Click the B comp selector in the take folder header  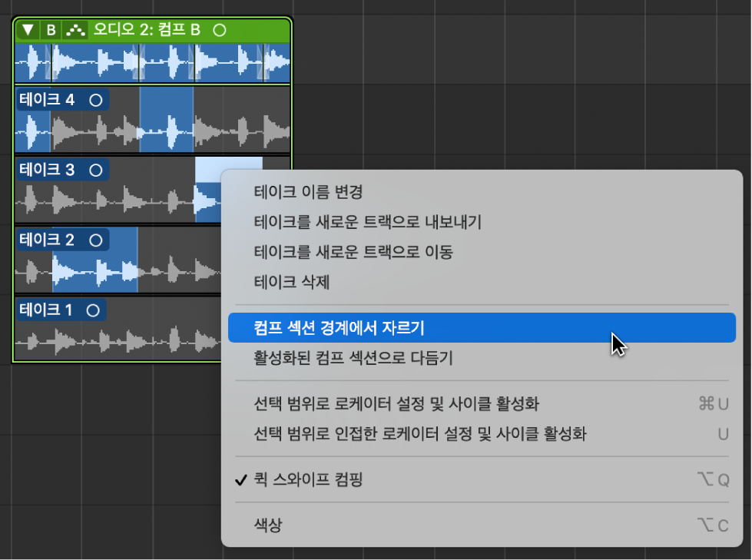(50, 29)
